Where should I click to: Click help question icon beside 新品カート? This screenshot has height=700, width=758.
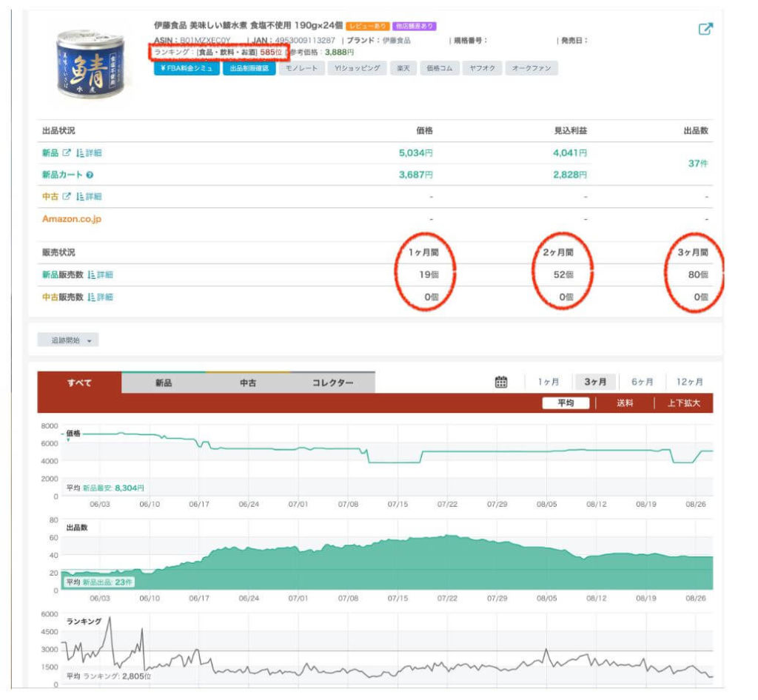(x=90, y=175)
